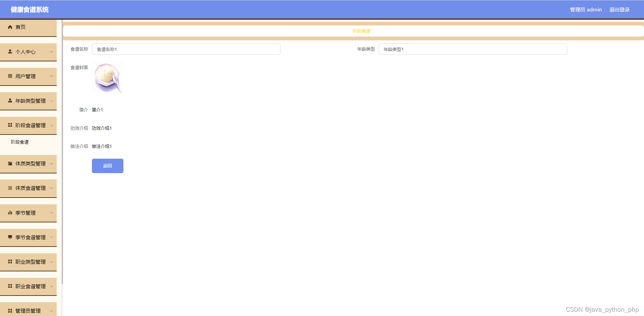Click the 做法介绍1 value text

[x=102, y=146]
